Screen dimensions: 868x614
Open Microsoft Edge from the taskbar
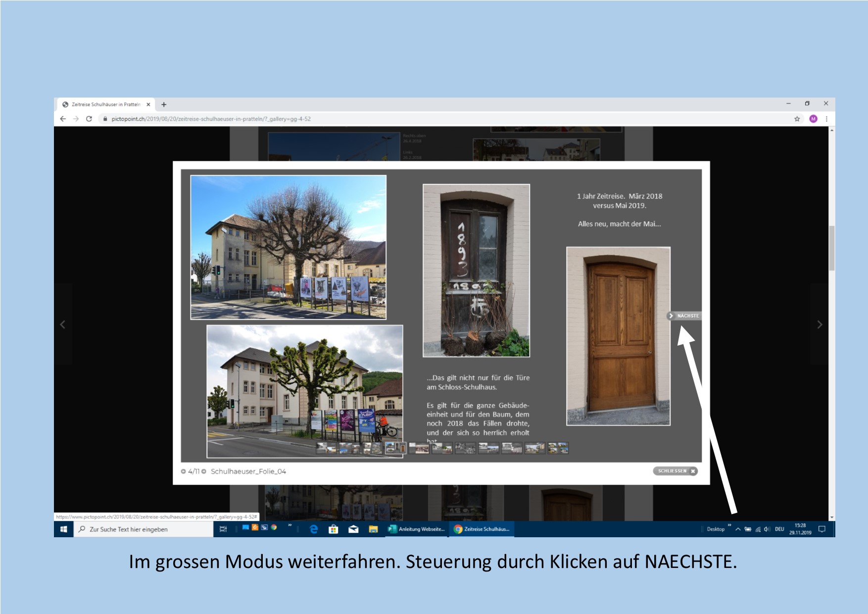[314, 529]
